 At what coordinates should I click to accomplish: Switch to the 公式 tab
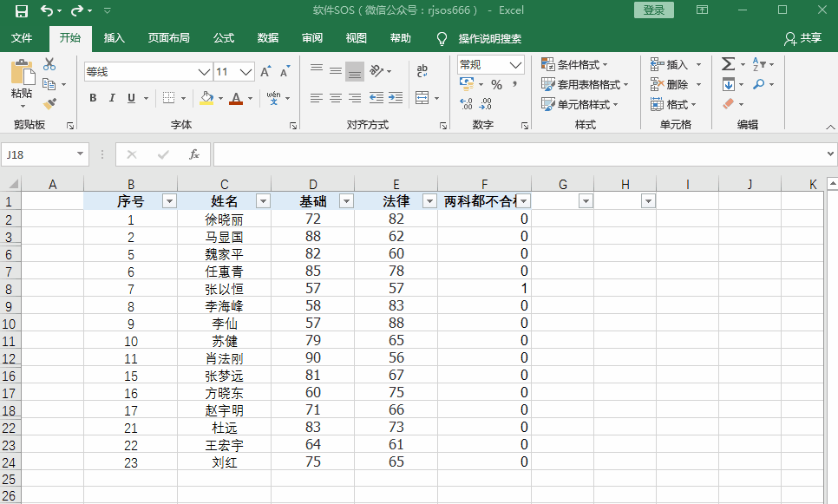[x=224, y=38]
